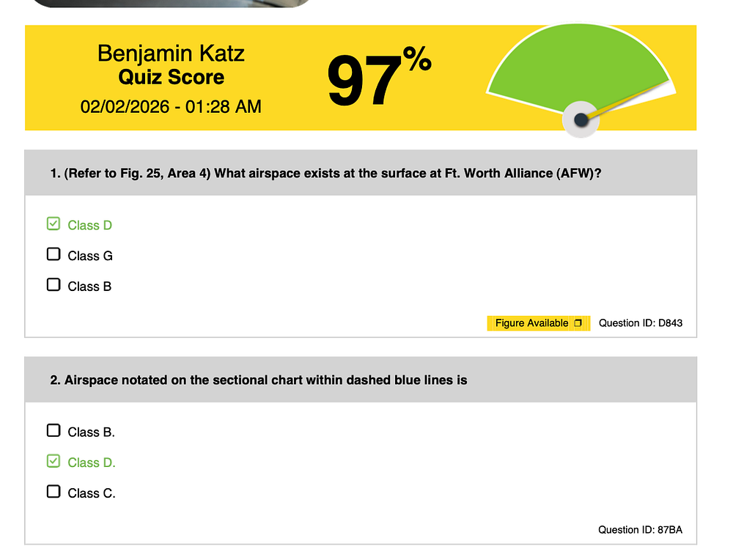This screenshot has height=560, width=733.
Task: Tick the Class G checkbox
Action: coord(54,254)
